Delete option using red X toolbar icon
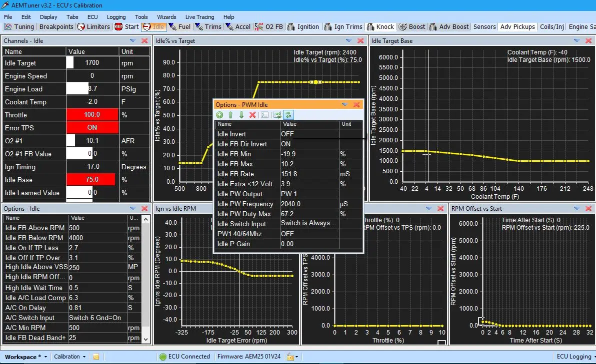596x364 pixels. 252,115
